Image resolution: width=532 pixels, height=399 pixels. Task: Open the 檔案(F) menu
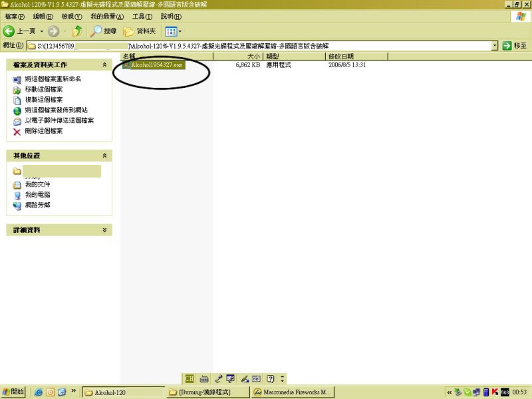pos(15,16)
